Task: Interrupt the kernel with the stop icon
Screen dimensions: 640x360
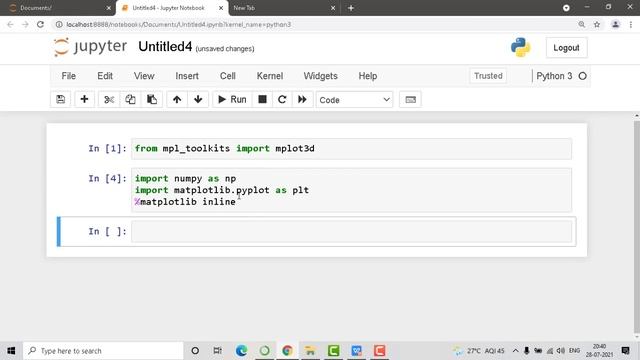Action: pyautogui.click(x=262, y=100)
